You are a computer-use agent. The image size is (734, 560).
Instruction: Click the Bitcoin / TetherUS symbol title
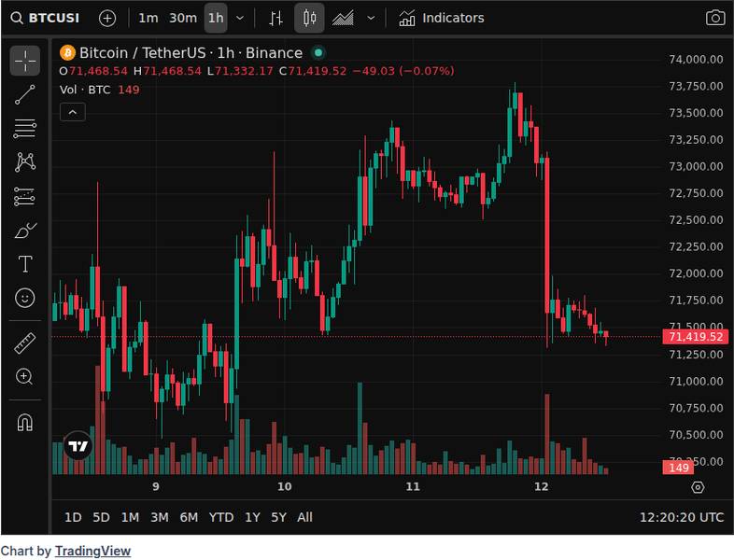coord(142,53)
